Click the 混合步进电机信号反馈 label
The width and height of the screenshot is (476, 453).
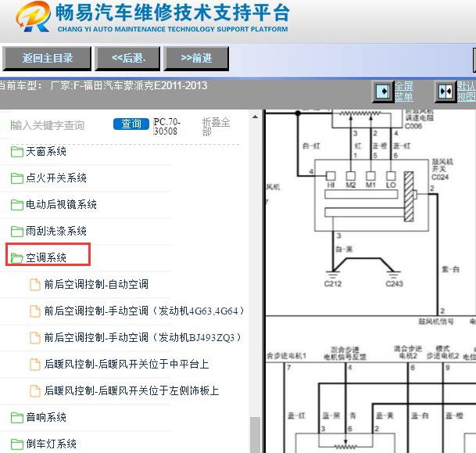click(345, 354)
